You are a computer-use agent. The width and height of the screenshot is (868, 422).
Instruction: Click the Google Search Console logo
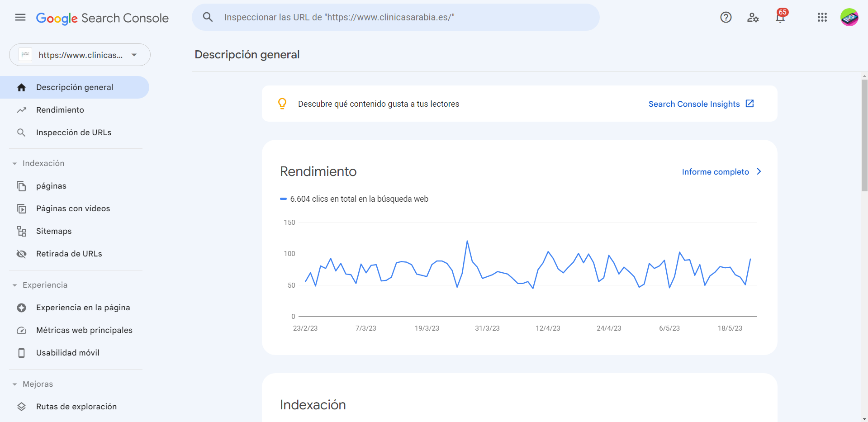(x=102, y=18)
